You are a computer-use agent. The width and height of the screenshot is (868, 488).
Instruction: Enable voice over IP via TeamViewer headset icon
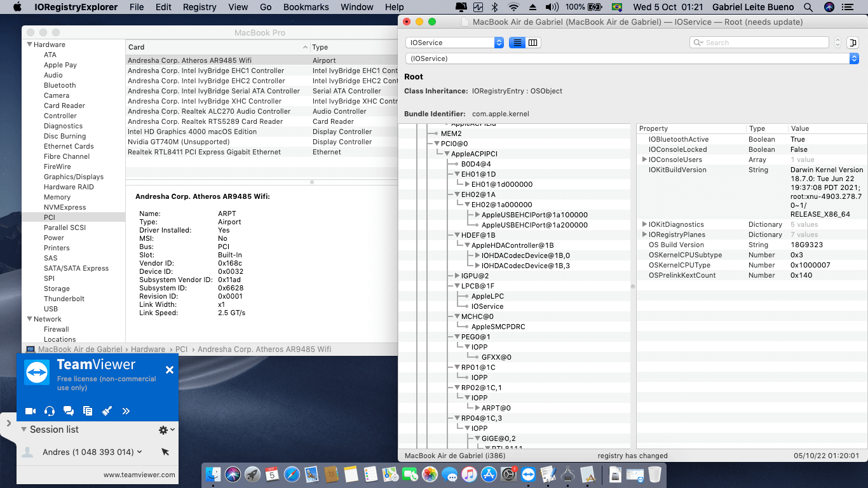click(49, 411)
